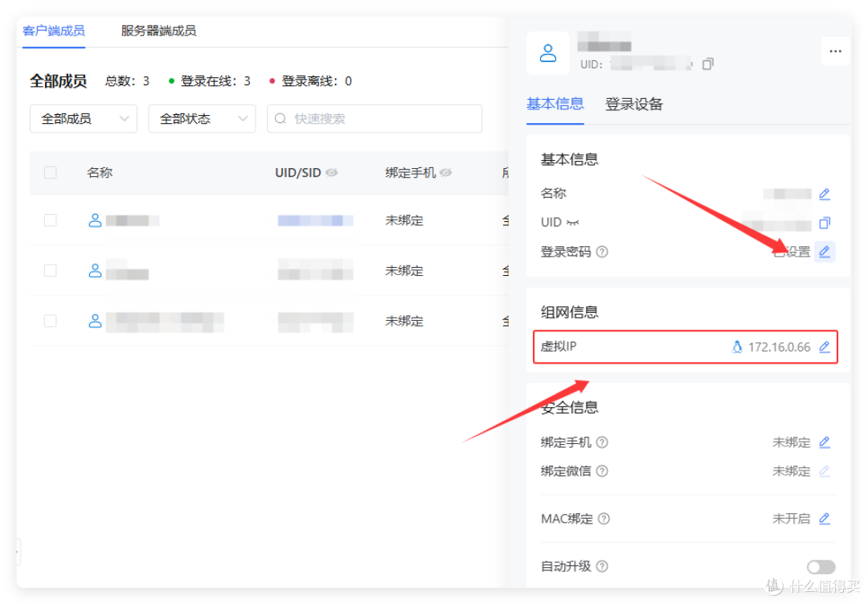The image size is (868, 604).
Task: Click the 已设置 password status text
Action: point(791,252)
